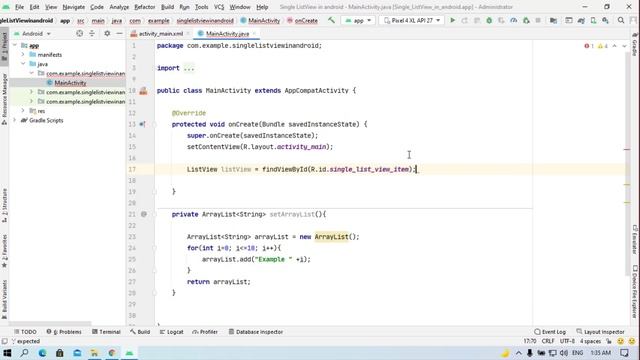Open the Build tool window
The height and width of the screenshot is (360, 640).
point(140,332)
